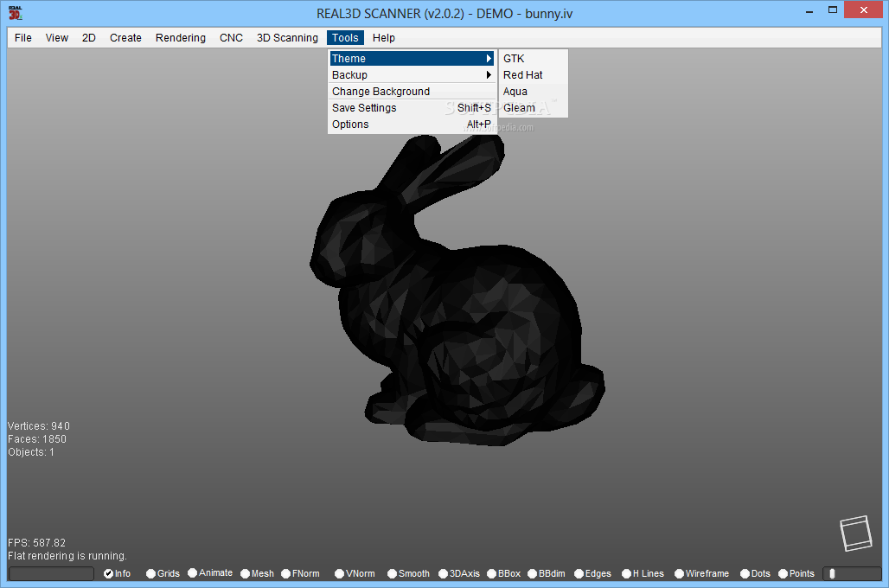Toggle BBox bounding box
The height and width of the screenshot is (588, 889).
[504, 573]
